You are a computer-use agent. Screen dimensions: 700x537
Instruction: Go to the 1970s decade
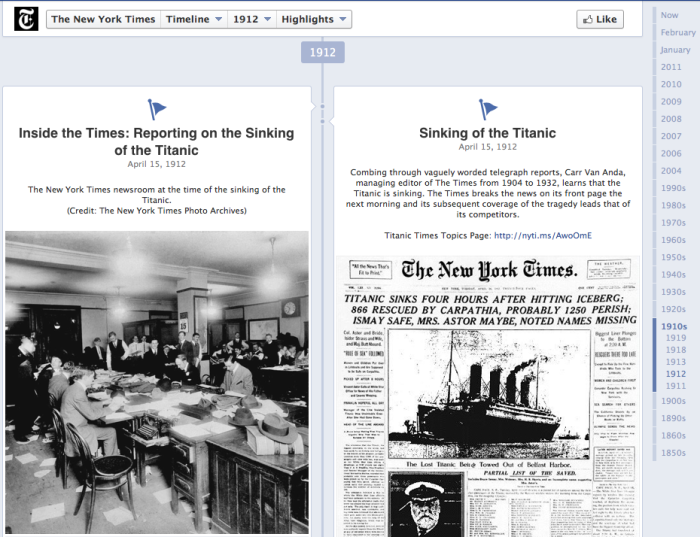[673, 223]
